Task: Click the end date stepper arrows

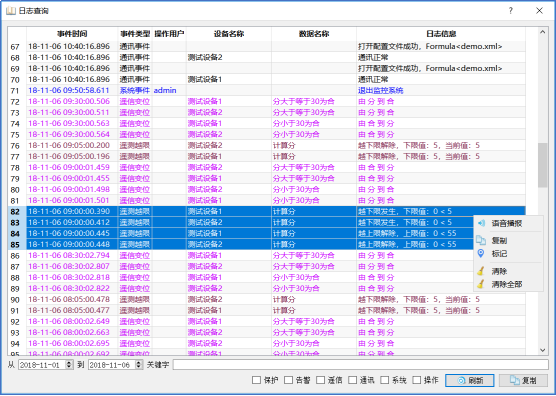Action: tap(139, 364)
